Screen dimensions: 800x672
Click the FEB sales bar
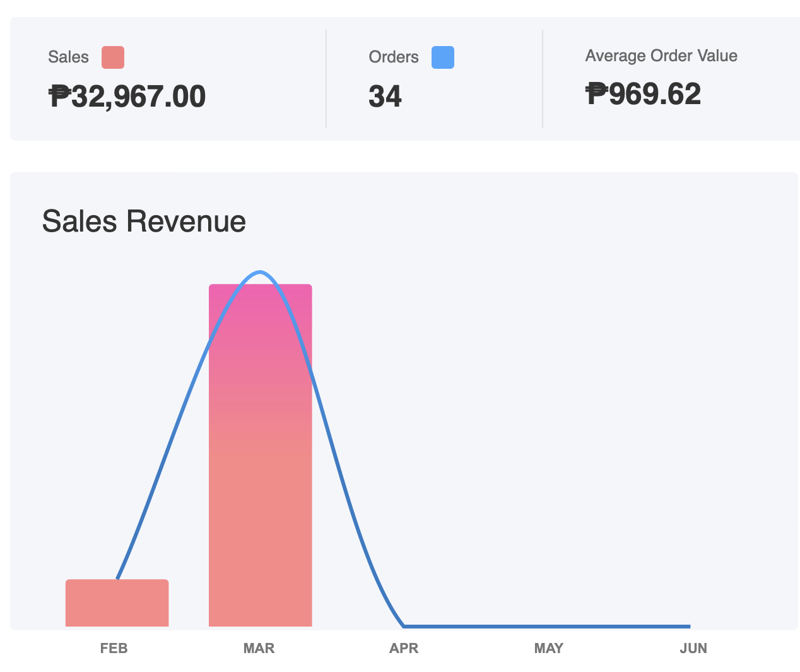tap(117, 603)
